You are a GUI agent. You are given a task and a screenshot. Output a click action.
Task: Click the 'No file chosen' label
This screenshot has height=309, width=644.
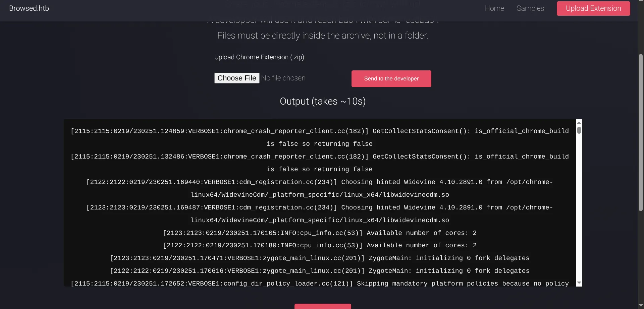pos(283,78)
